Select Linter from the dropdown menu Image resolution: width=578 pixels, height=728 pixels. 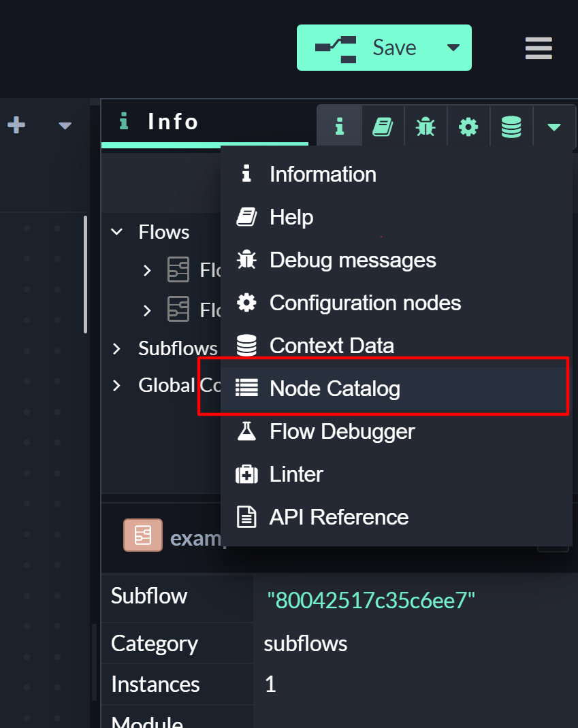coord(296,474)
